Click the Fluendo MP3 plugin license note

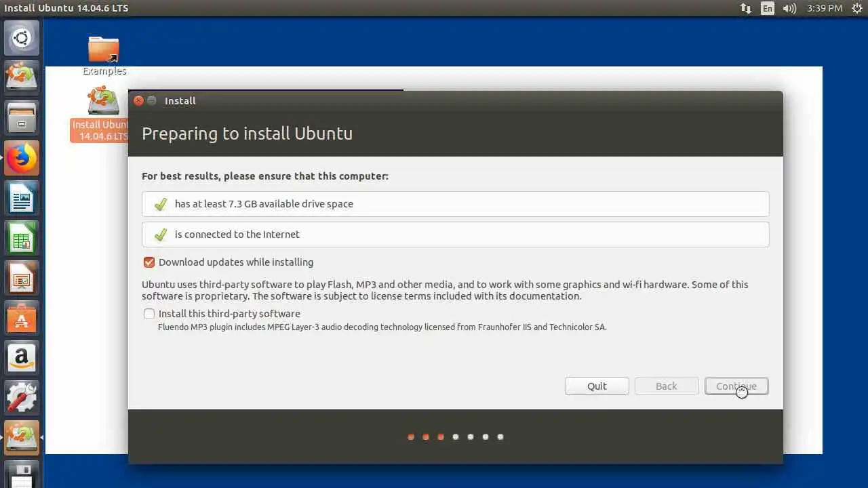tap(382, 327)
